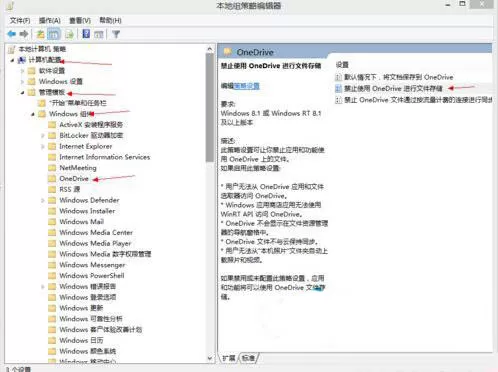Select the RSS 源 folder
Viewport: 498px width, 372px height.
(x=70, y=189)
